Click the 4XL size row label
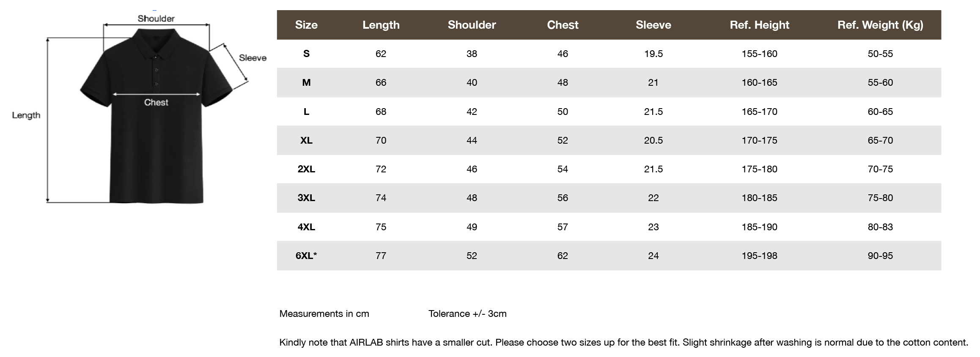980x357 pixels. click(306, 227)
